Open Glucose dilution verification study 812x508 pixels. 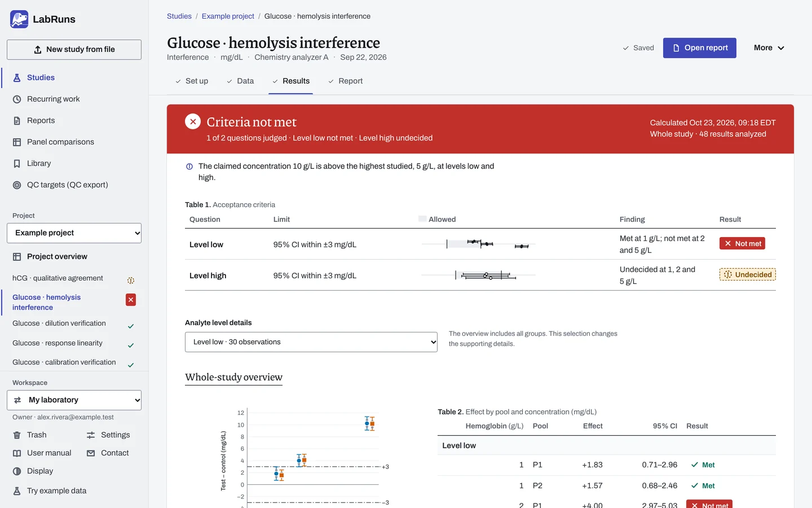pyautogui.click(x=74, y=323)
